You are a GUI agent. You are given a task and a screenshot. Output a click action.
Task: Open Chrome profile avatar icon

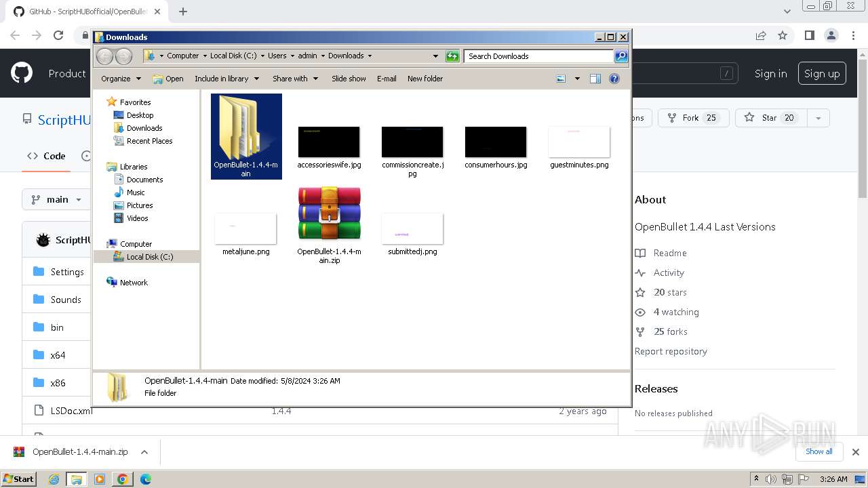coord(831,35)
